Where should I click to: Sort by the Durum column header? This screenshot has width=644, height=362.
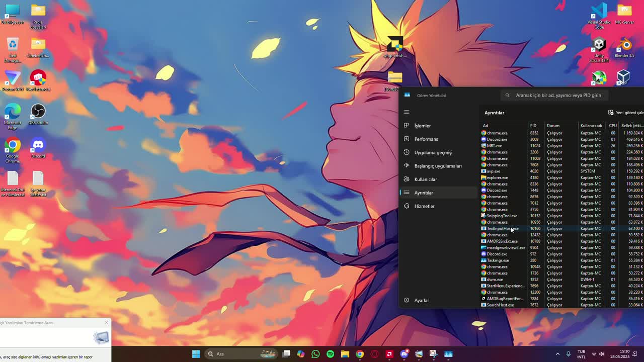pyautogui.click(x=553, y=126)
